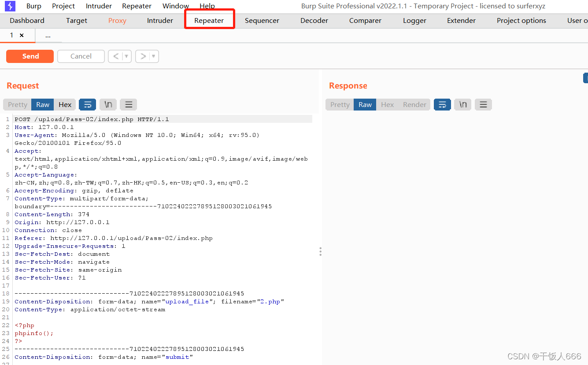Click filename value "2.php" in request
Image resolution: width=588 pixels, height=365 pixels.
click(270, 302)
